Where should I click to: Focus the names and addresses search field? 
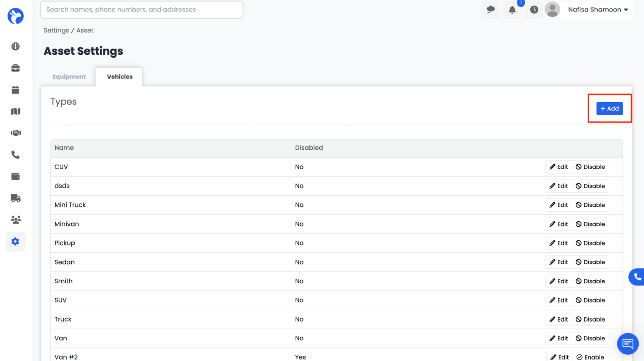pyautogui.click(x=142, y=10)
